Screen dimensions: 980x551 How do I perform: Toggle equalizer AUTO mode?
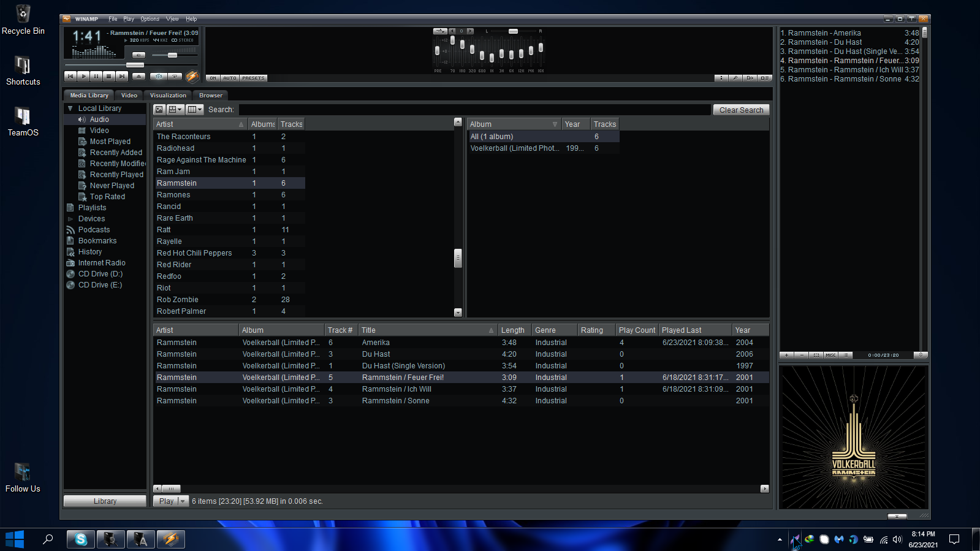[x=230, y=78]
